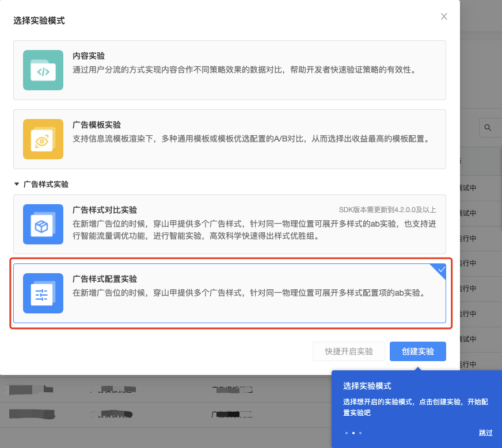Image resolution: width=502 pixels, height=448 pixels.
Task: Click the SDK版本需更新到4.2.0.0及以上 note
Action: pos(387,210)
